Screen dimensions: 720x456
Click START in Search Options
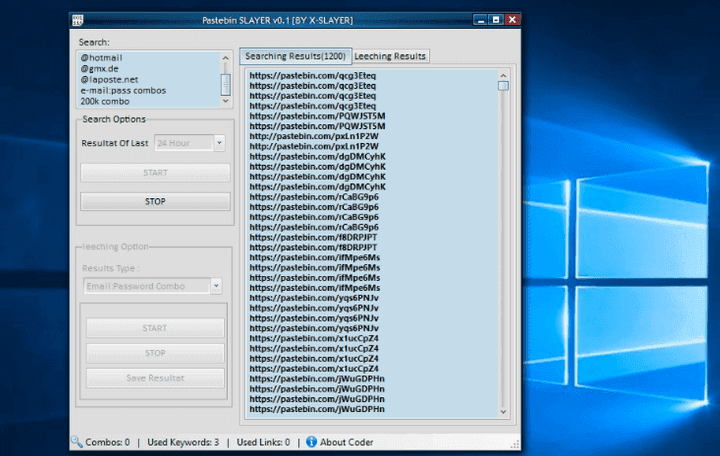pos(155,173)
